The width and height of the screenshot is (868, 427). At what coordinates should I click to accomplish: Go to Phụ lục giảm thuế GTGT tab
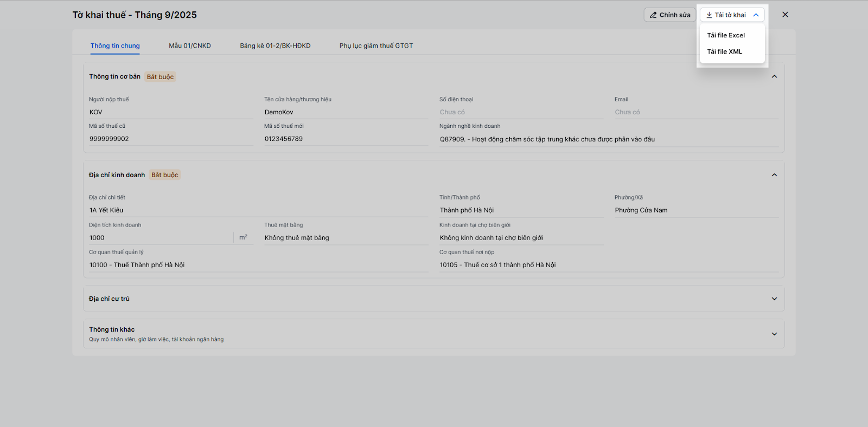[x=376, y=46]
